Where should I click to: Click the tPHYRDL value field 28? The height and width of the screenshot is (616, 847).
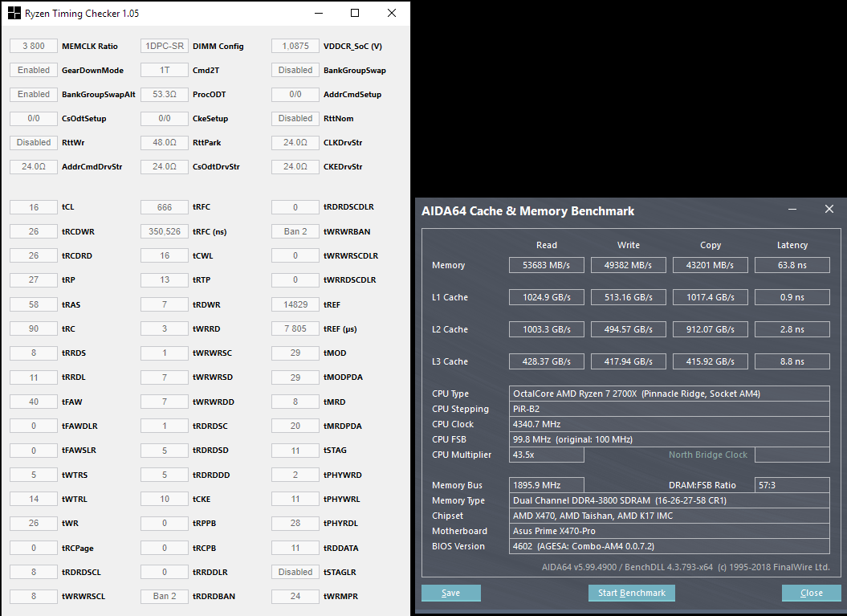coord(295,523)
